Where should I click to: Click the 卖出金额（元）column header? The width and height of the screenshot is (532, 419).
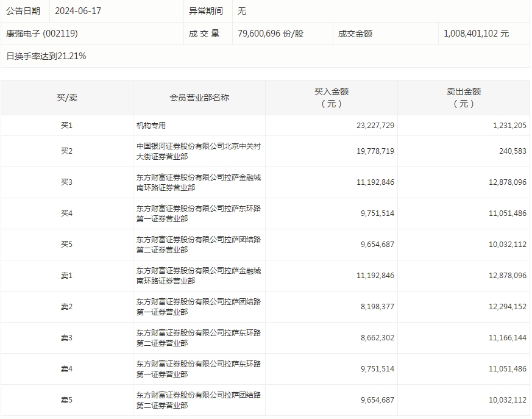coord(464,98)
